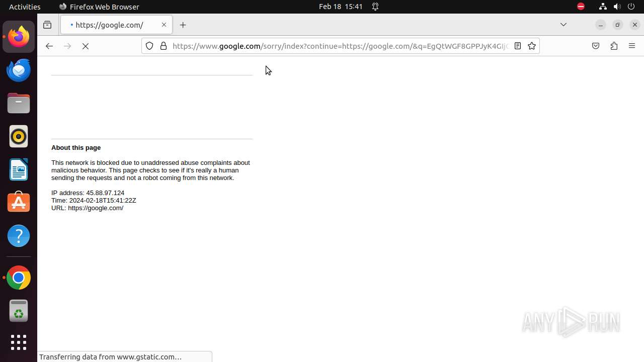The height and width of the screenshot is (362, 644).
Task: Launch Google Chrome from the dock
Action: pos(19,278)
